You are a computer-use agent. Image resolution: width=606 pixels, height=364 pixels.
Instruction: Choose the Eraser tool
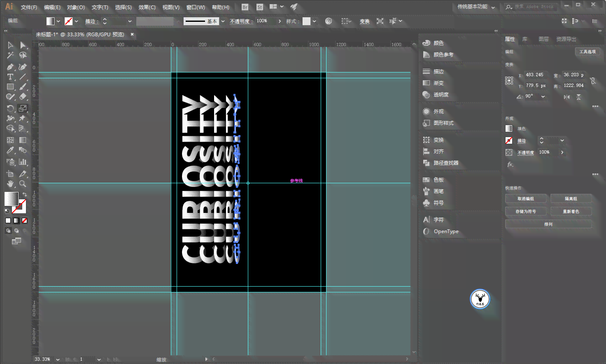[23, 97]
